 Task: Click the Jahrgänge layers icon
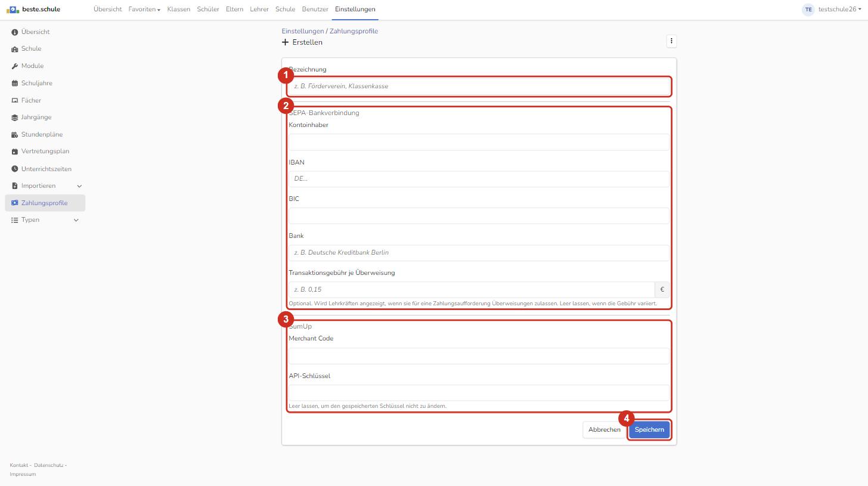point(15,117)
